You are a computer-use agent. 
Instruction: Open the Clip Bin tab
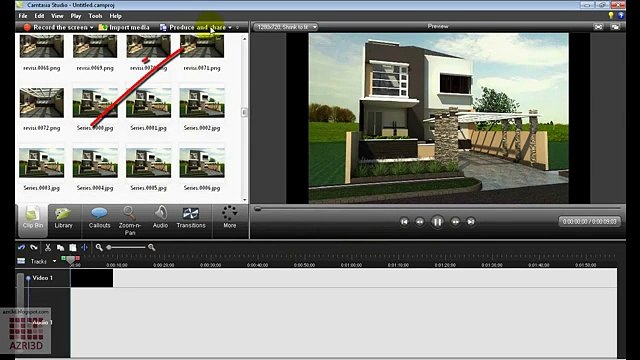click(x=33, y=220)
